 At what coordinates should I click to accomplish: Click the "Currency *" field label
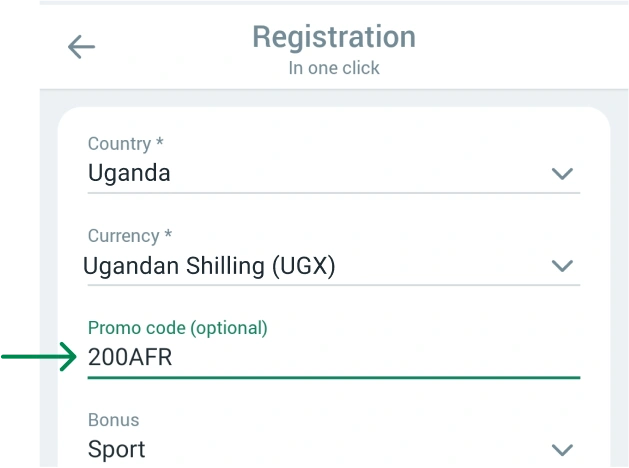coord(130,236)
